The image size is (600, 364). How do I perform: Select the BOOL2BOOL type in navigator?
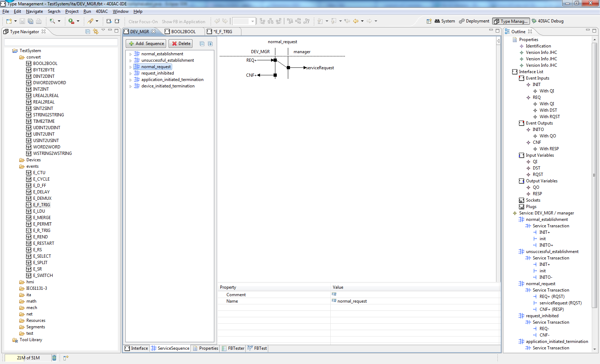click(x=45, y=64)
